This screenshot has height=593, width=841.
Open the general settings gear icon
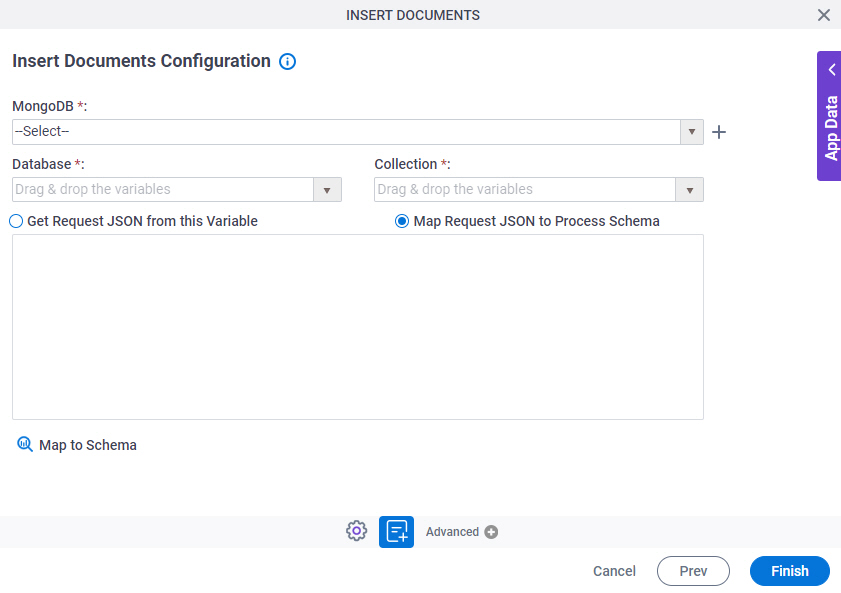tap(356, 531)
